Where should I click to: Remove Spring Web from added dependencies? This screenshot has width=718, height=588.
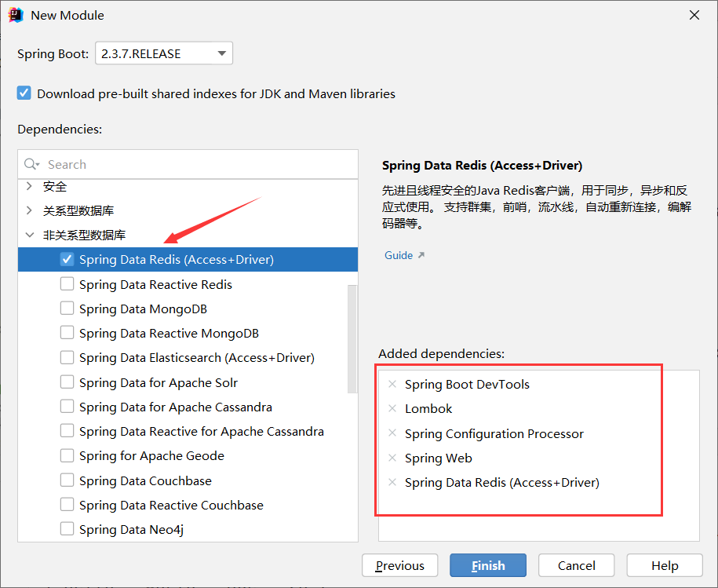(392, 458)
